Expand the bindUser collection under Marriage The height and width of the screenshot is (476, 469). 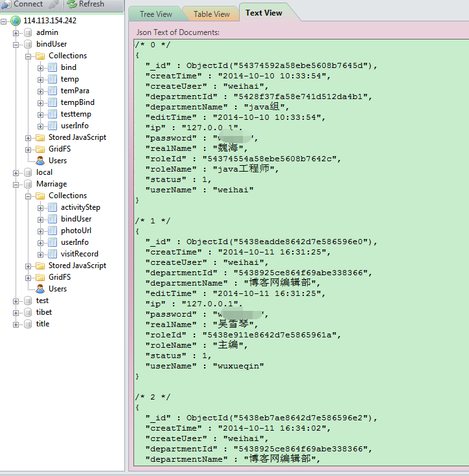(x=40, y=220)
